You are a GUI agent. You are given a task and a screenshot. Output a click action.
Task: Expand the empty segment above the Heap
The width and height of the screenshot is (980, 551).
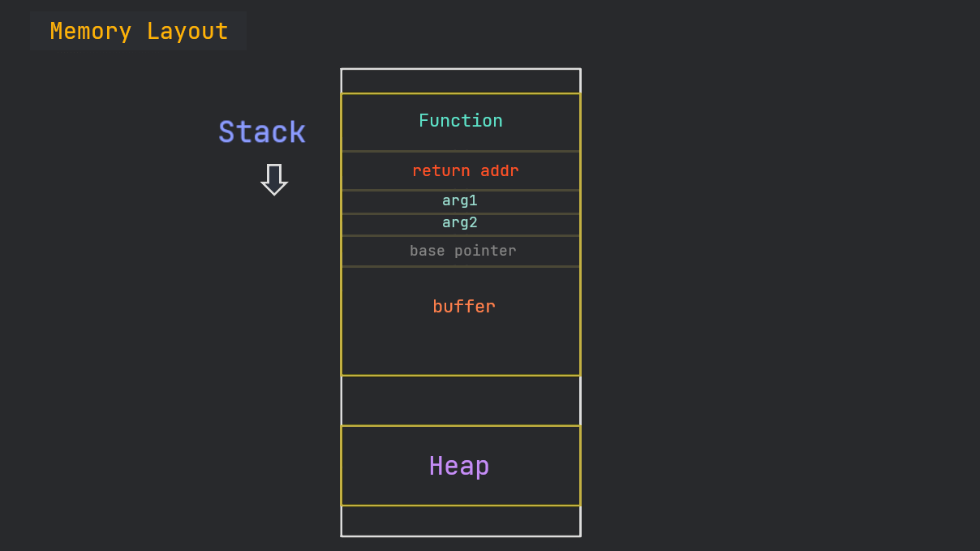[x=460, y=399]
